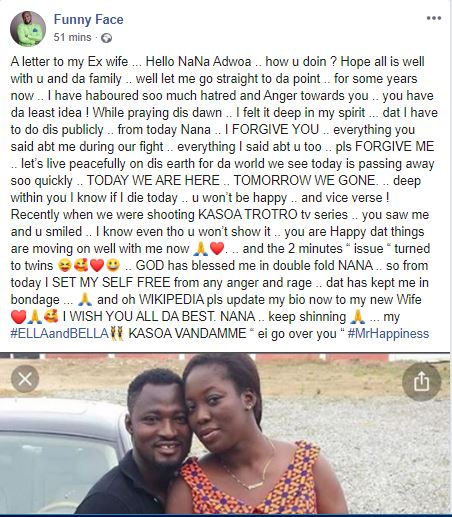Open the couple photo attached to the post
The image size is (452, 517).
tap(225, 433)
